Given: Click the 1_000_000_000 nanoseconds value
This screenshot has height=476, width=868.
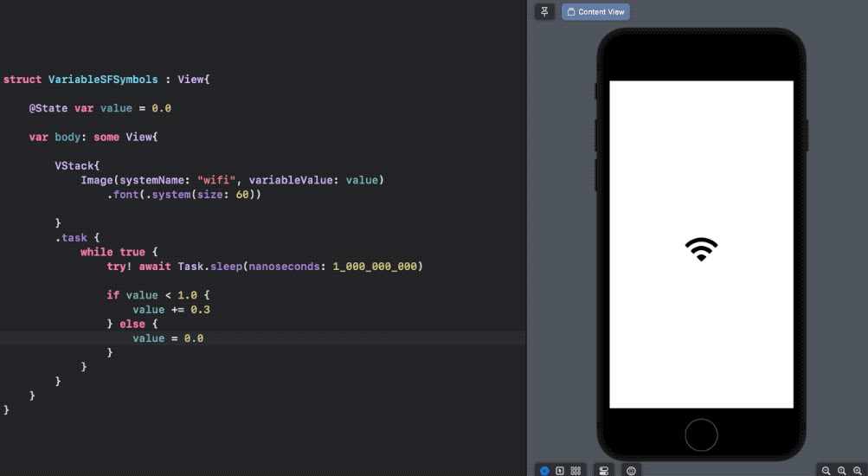Looking at the screenshot, I should click(375, 267).
